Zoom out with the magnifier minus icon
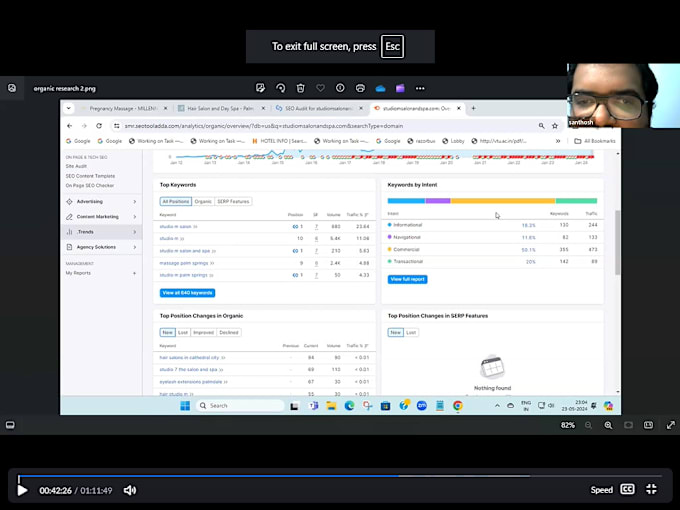 point(588,425)
